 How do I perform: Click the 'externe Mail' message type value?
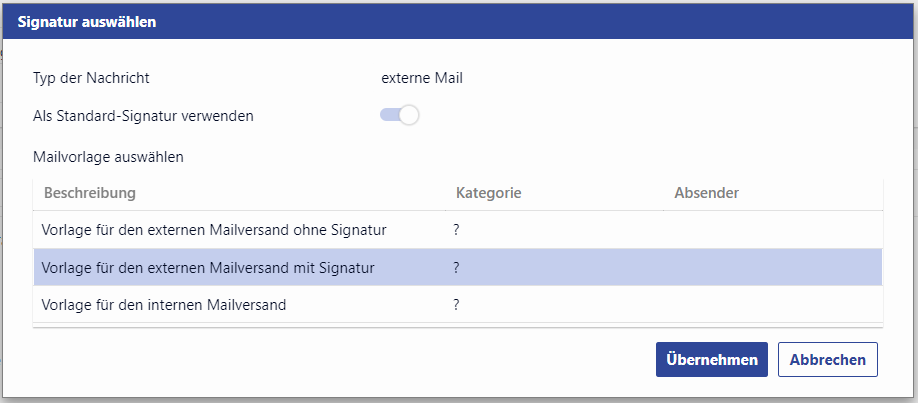tap(423, 77)
